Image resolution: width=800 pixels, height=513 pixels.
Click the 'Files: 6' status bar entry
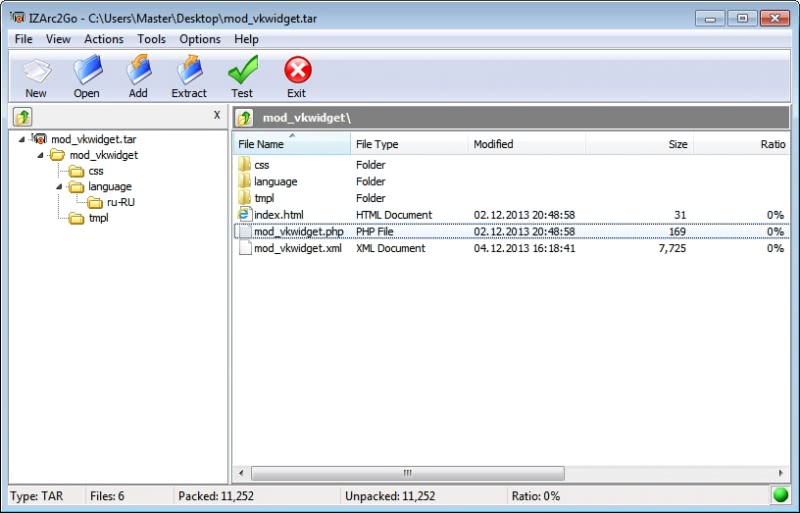(107, 496)
